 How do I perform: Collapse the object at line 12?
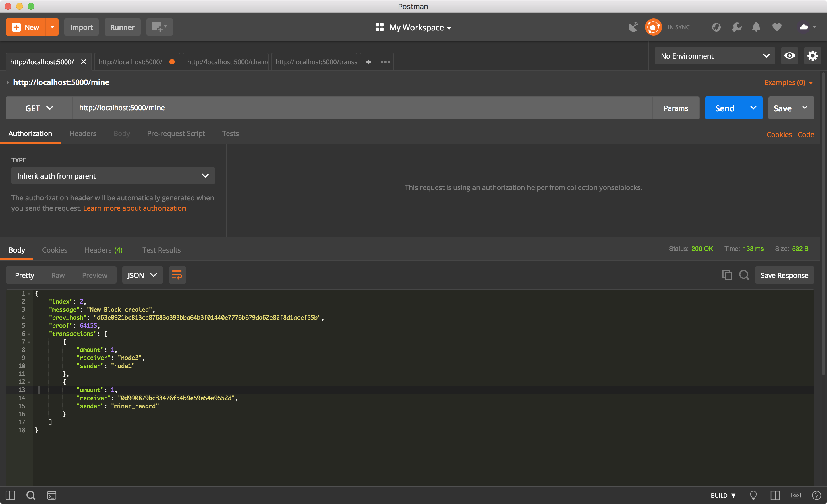[x=29, y=382]
